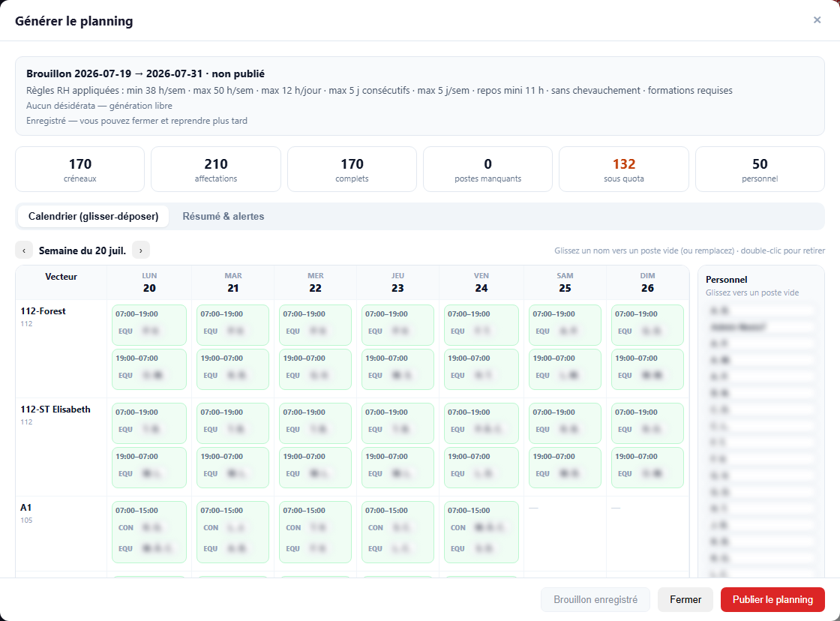840x621 pixels.
Task: Click the LUN 20 column header
Action: click(x=149, y=282)
